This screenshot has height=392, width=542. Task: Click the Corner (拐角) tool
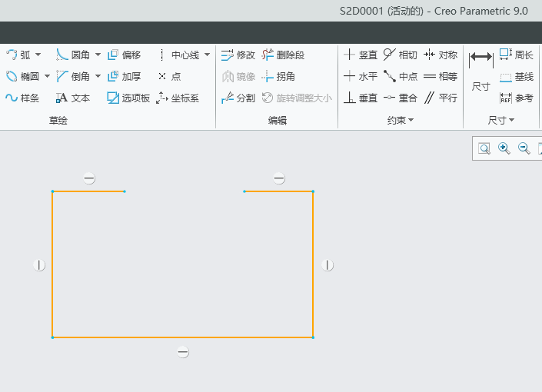coord(278,76)
